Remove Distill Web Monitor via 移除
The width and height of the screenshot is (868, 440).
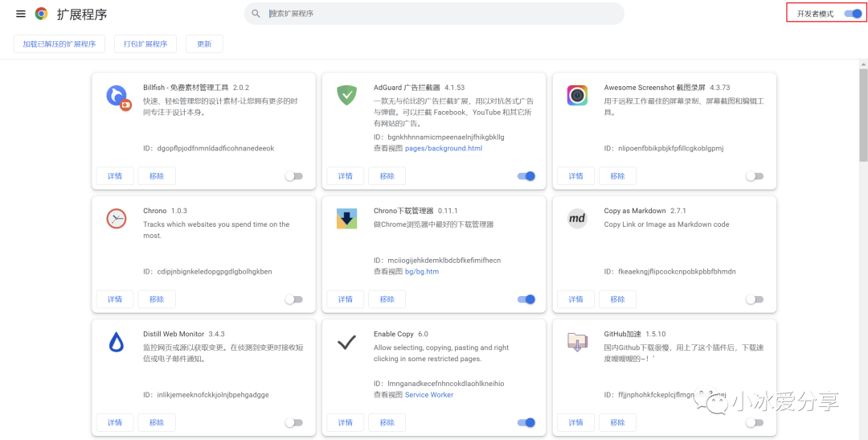(157, 422)
